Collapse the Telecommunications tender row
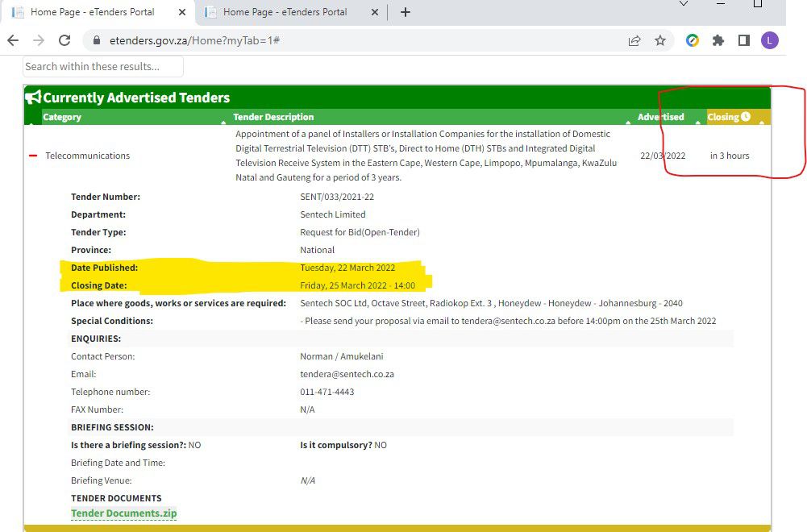This screenshot has width=807, height=532. (33, 156)
